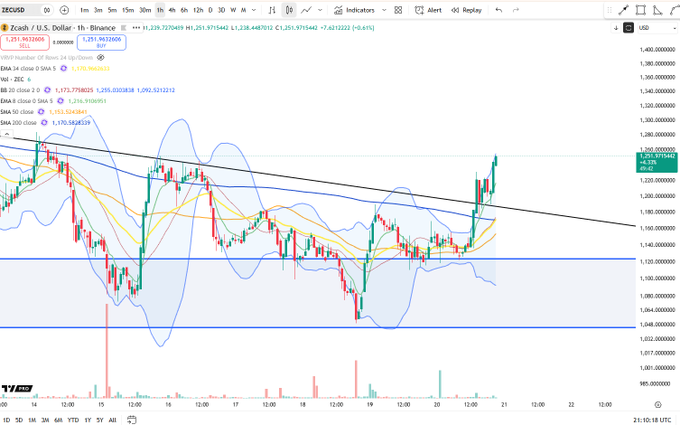Collapse the indicator legend chevron

(x=7, y=134)
